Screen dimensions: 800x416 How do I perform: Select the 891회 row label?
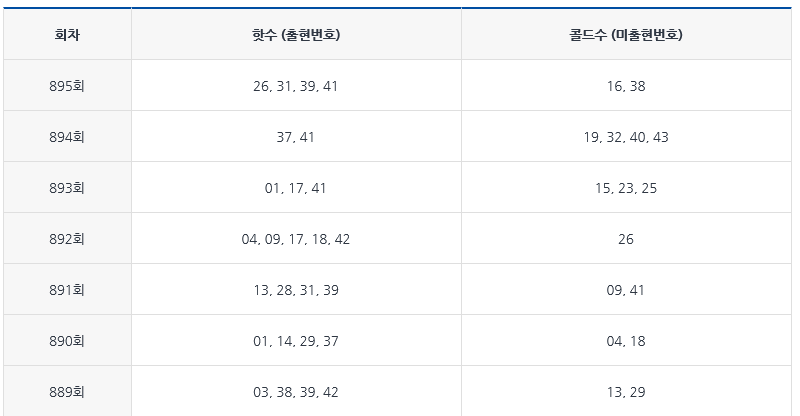click(67, 290)
